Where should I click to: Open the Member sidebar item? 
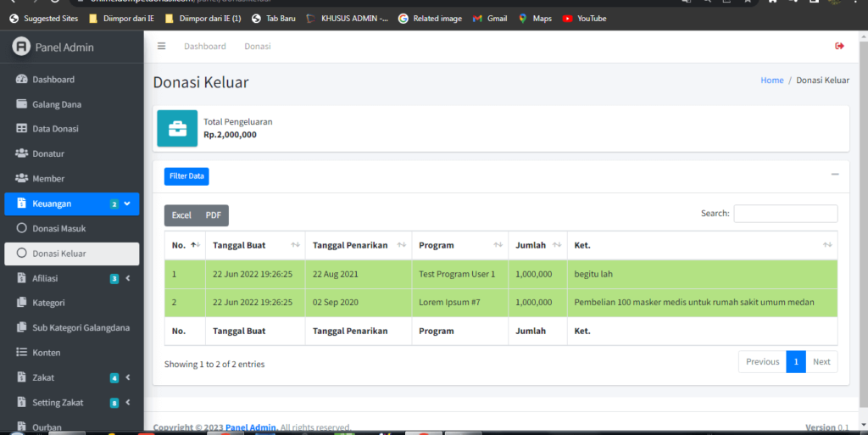click(x=48, y=179)
